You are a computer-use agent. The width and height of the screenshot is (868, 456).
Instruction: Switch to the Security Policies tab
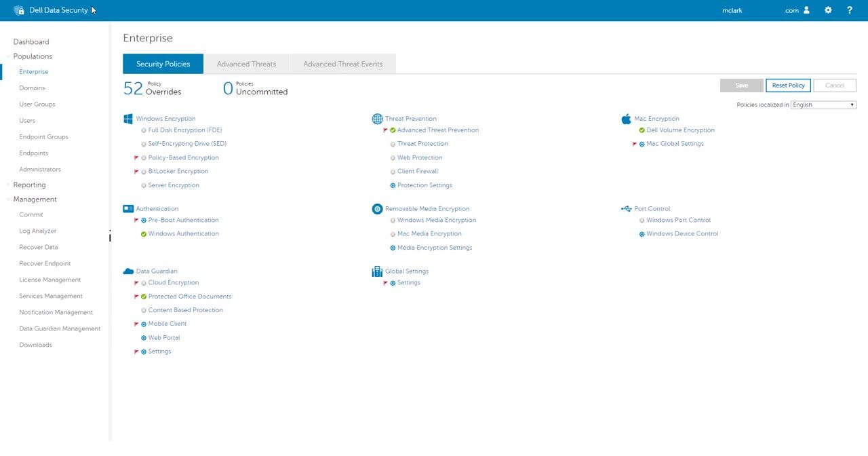coord(163,64)
